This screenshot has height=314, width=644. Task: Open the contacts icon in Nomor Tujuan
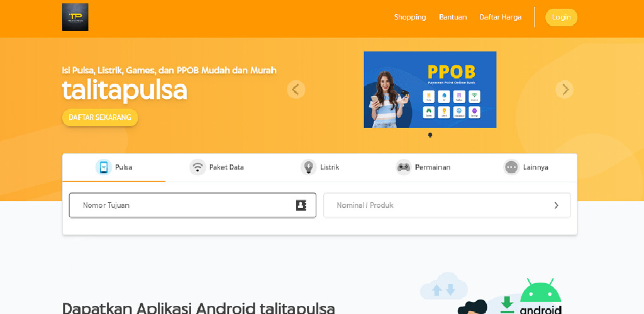point(301,205)
